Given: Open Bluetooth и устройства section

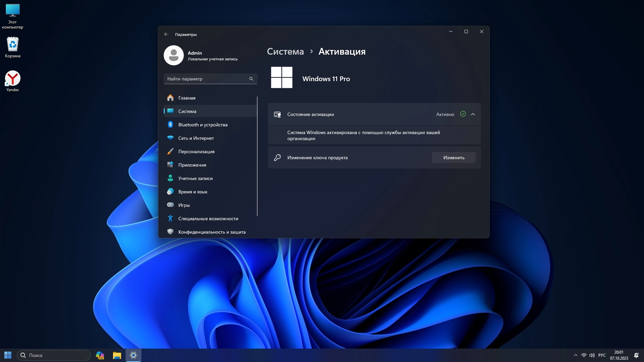Looking at the screenshot, I should [x=203, y=125].
